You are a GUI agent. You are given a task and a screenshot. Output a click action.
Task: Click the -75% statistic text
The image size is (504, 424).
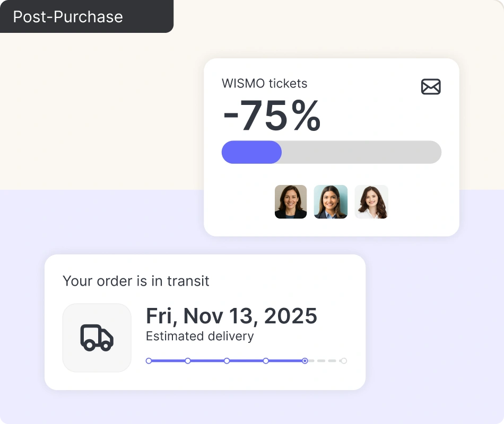(272, 116)
